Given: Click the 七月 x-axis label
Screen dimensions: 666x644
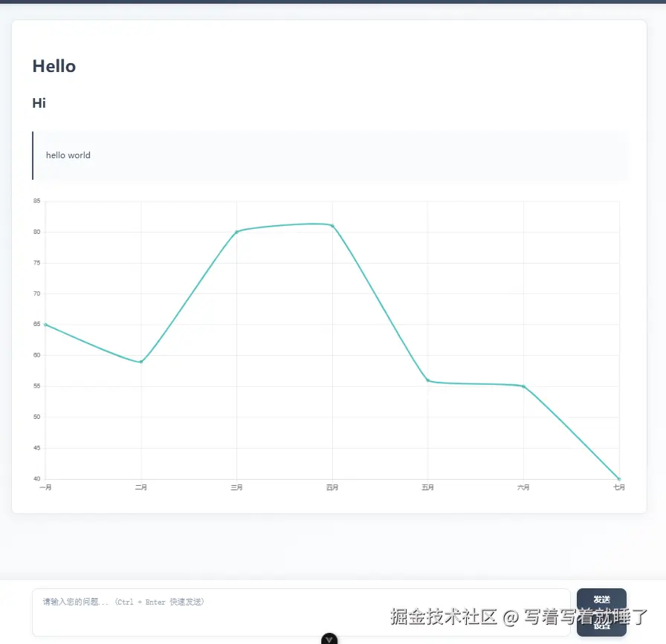Looking at the screenshot, I should point(619,487).
